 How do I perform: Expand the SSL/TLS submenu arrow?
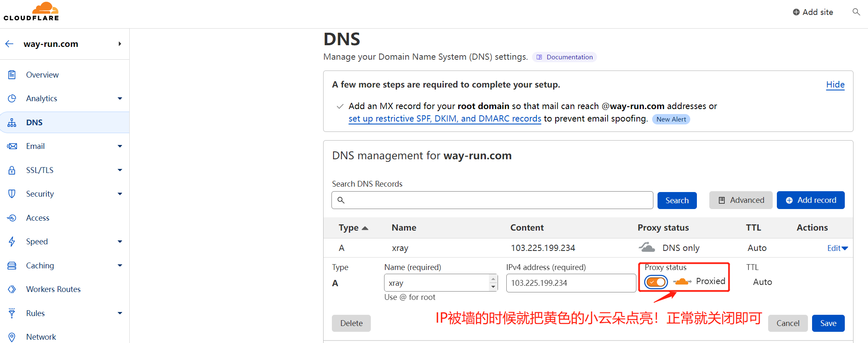click(x=120, y=170)
